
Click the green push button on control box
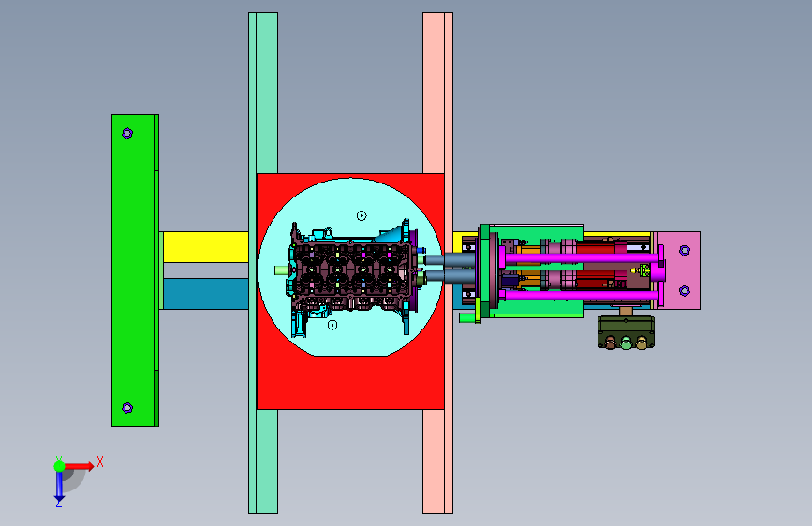[x=626, y=343]
